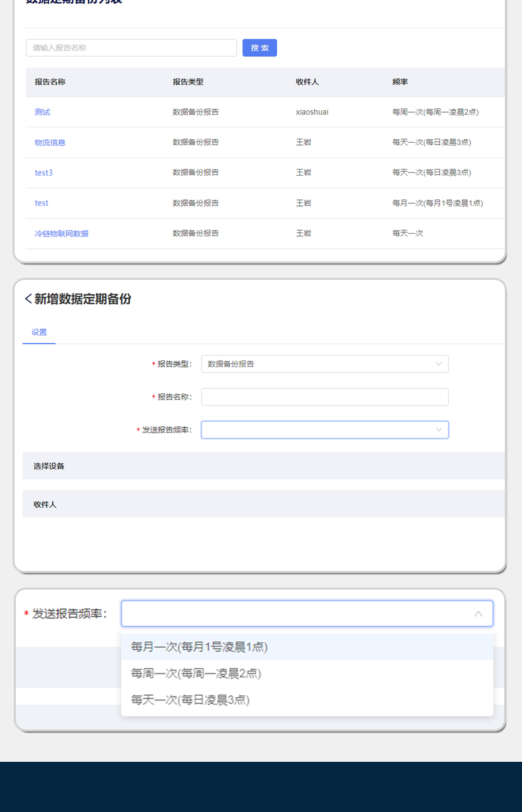This screenshot has height=812, width=522.
Task: Expand the 报告类型 dropdown
Action: click(317, 364)
